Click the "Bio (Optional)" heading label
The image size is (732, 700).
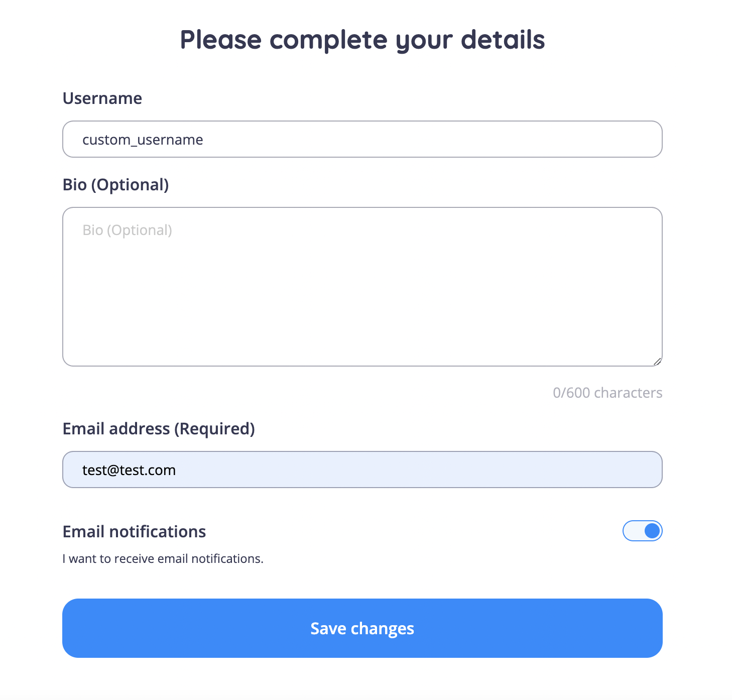click(x=115, y=185)
